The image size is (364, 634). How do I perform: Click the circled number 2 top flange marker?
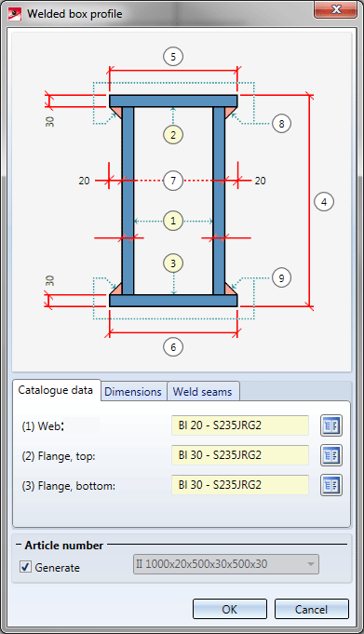click(x=173, y=135)
